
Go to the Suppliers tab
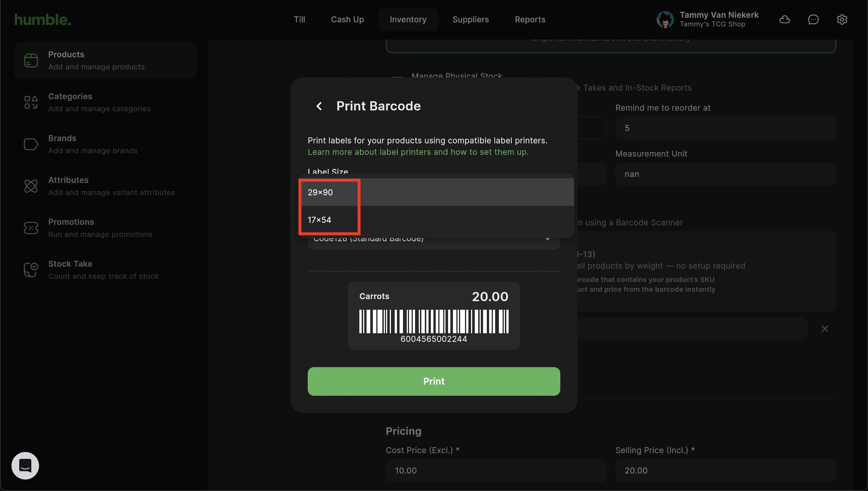coord(470,20)
